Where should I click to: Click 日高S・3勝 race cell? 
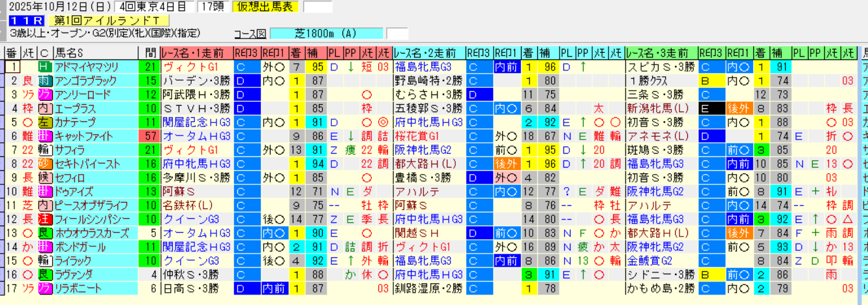pyautogui.click(x=197, y=289)
